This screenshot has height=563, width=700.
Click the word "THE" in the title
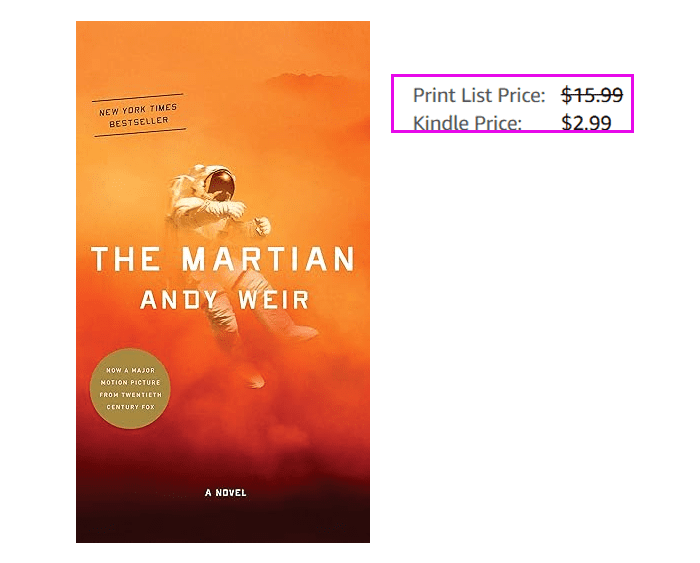point(126,260)
